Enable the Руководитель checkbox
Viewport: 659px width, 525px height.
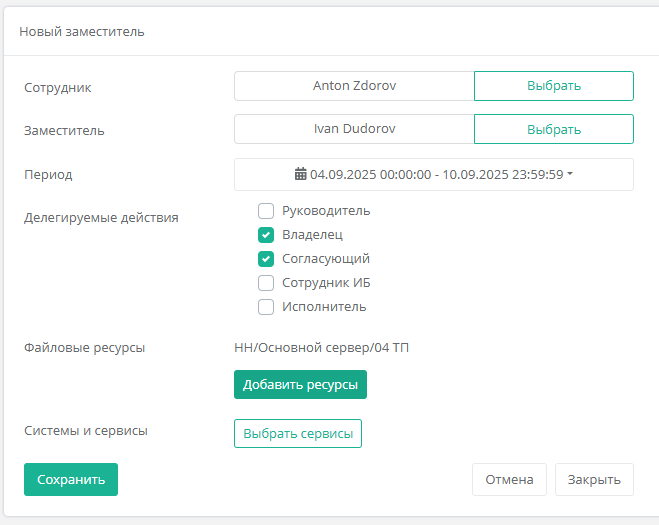click(266, 211)
